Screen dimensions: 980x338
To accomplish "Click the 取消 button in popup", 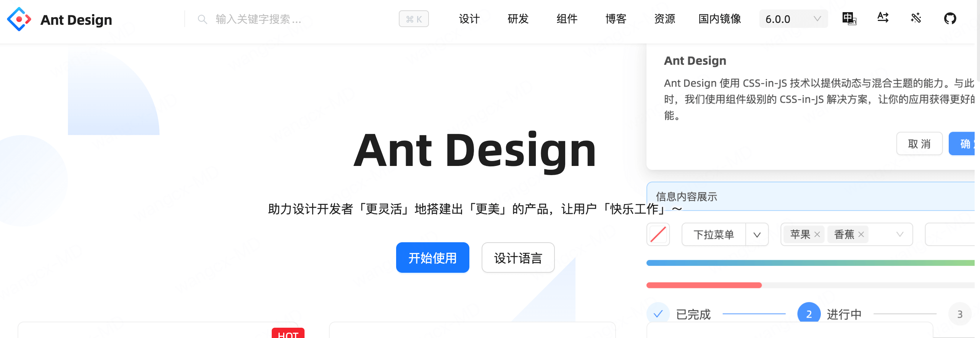I will pos(919,144).
